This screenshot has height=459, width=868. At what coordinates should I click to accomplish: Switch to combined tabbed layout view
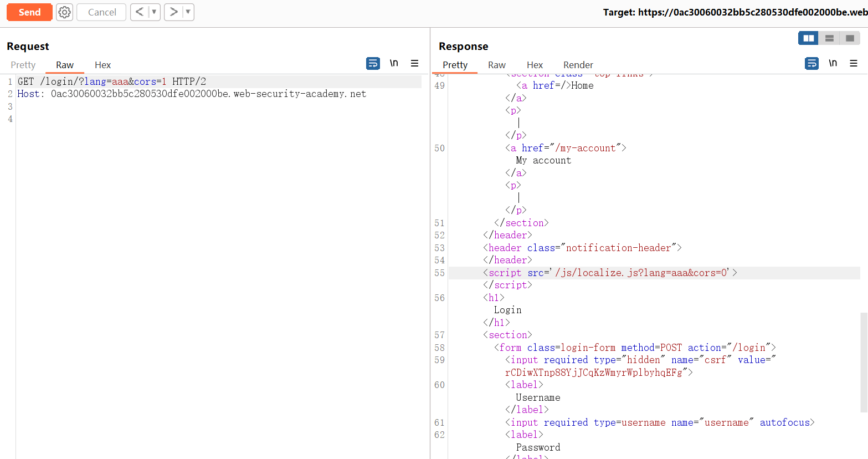coord(850,38)
